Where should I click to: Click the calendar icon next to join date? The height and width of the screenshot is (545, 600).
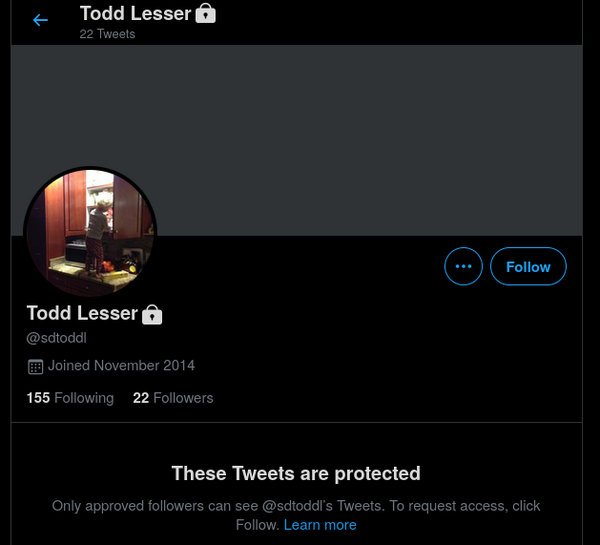pyautogui.click(x=35, y=366)
